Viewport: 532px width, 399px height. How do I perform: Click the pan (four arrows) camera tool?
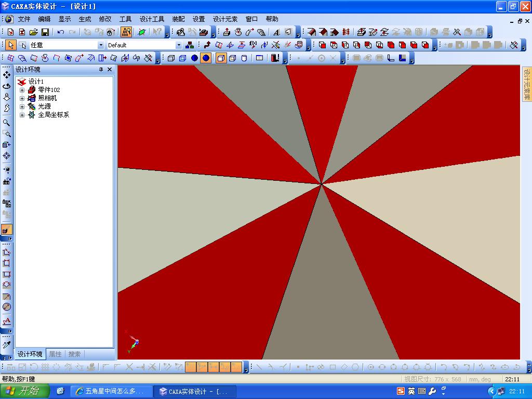pyautogui.click(x=6, y=75)
